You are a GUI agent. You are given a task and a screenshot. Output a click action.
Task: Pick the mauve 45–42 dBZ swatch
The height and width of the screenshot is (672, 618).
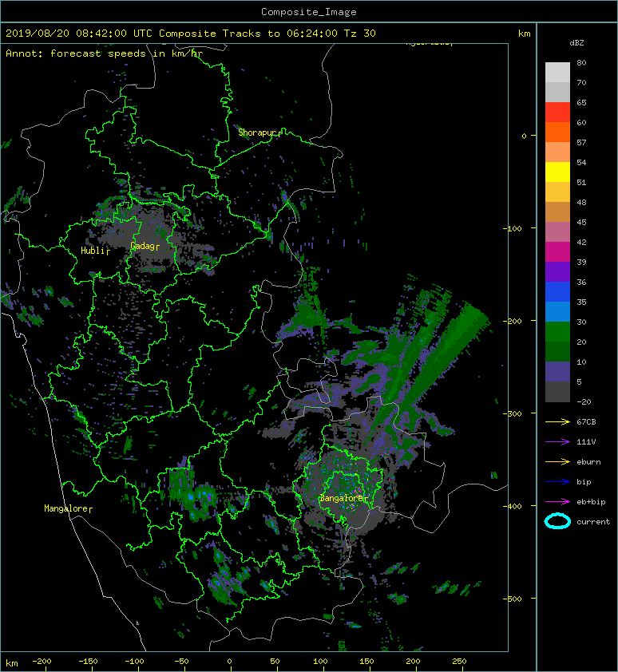pyautogui.click(x=557, y=232)
